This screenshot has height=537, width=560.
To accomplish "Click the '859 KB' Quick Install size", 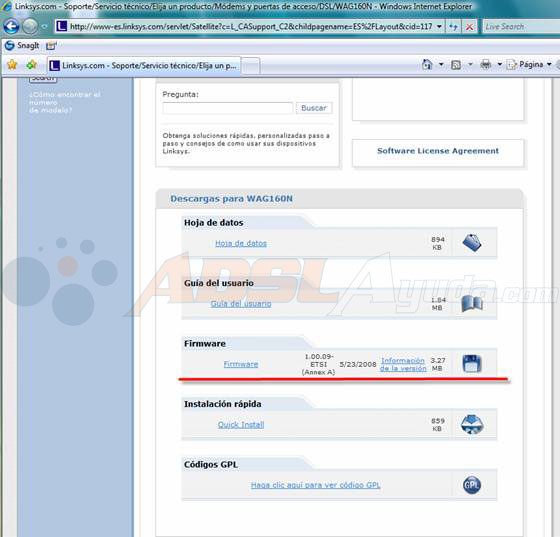I will click(438, 425).
